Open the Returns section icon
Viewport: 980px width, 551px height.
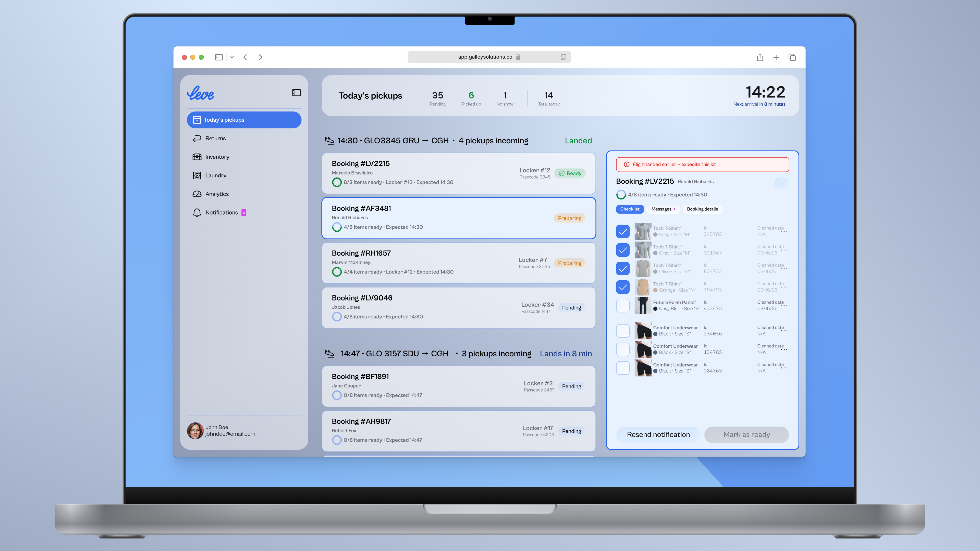pos(197,138)
